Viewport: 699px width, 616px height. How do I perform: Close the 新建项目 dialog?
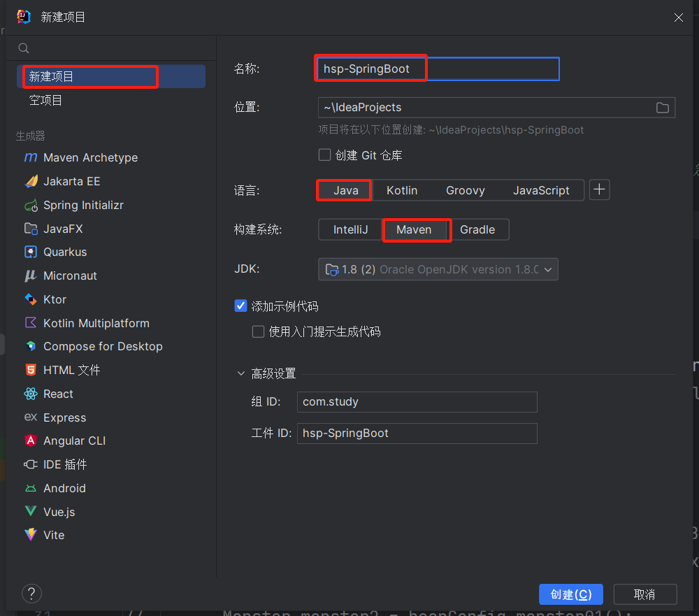(x=679, y=17)
